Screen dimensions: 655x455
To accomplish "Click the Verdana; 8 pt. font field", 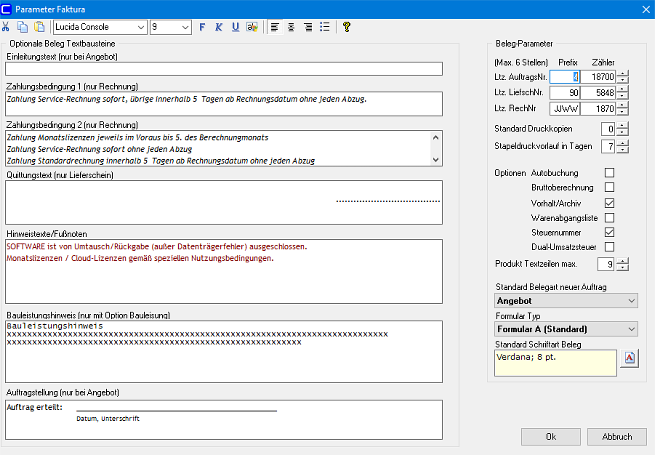I will point(555,363).
